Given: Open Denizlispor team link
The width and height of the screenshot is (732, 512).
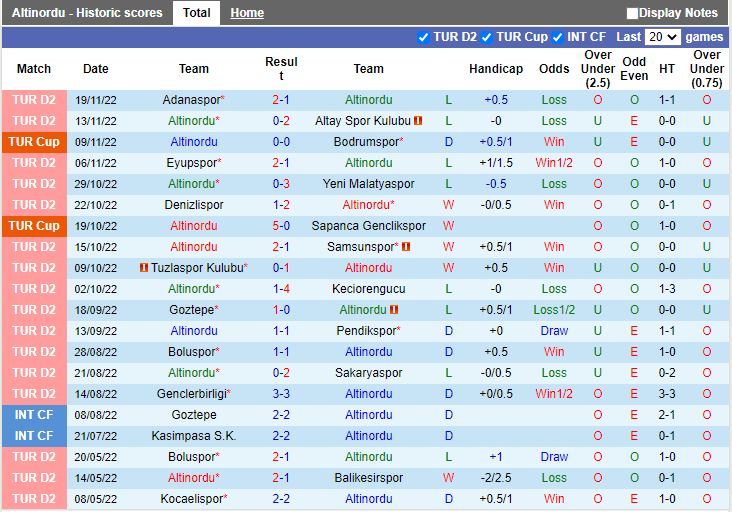Looking at the screenshot, I should tap(194, 205).
